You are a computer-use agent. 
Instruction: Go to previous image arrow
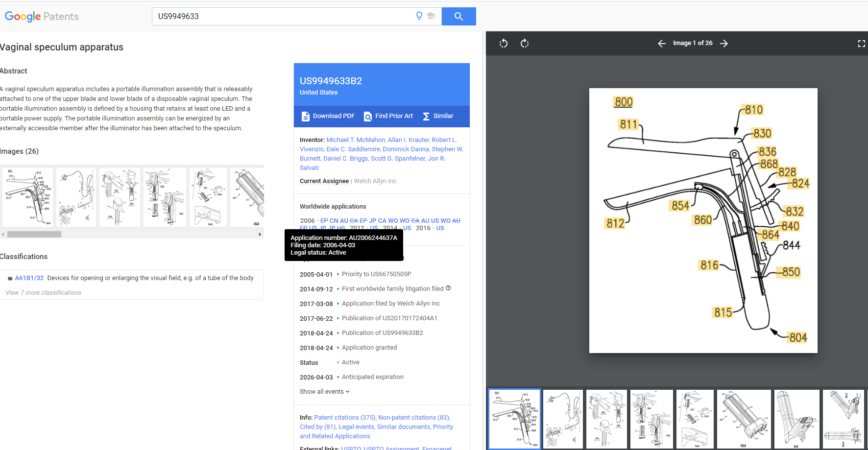pos(662,43)
